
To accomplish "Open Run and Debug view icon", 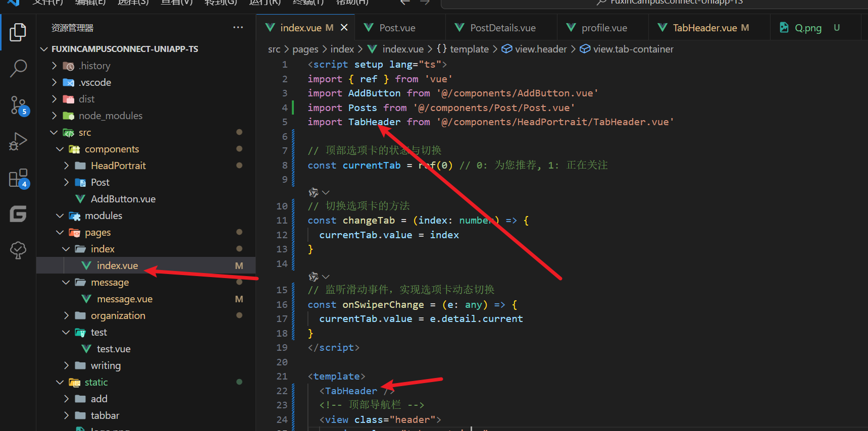I will pos(18,141).
